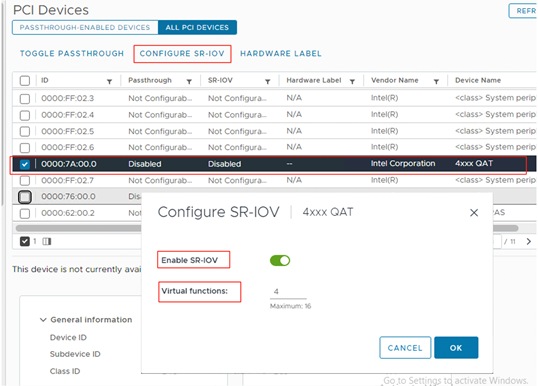Viewport: 538px width, 386px height.
Task: Select checkbox for device 0000:FF:02.6
Action: 25,148
